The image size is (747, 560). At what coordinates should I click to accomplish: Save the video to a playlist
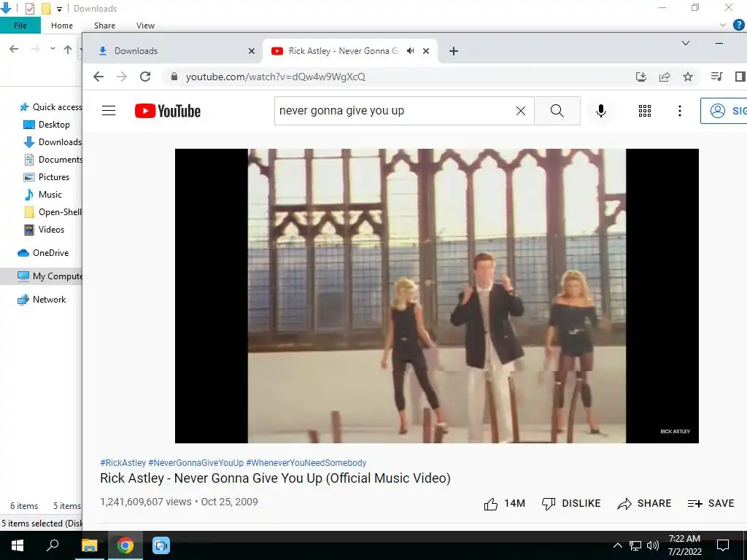[x=711, y=503]
